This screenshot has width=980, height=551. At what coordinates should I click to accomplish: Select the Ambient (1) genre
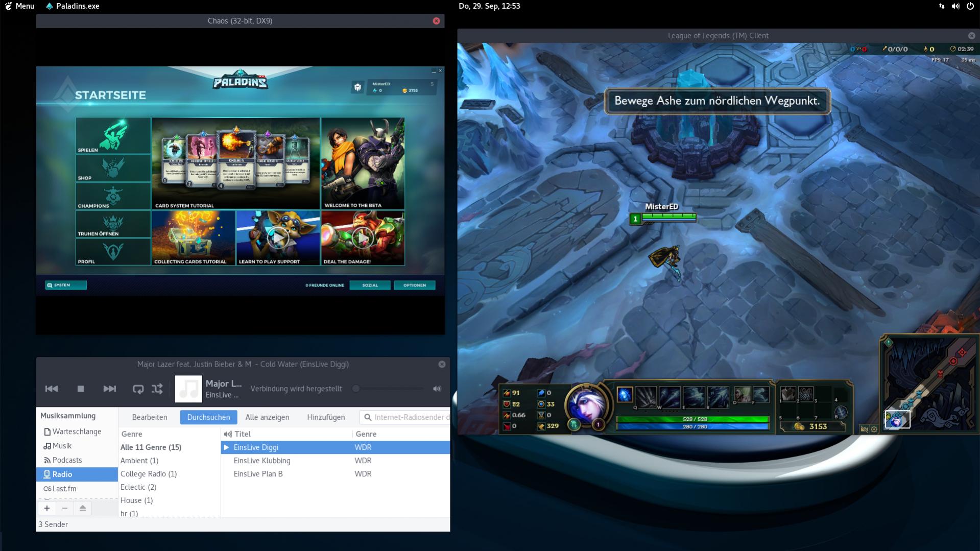tap(169, 461)
